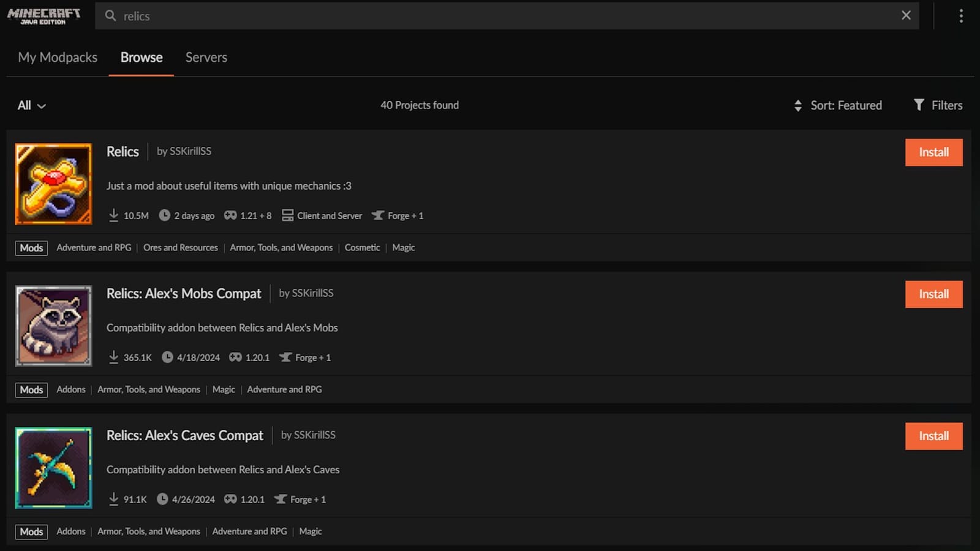The height and width of the screenshot is (551, 980).
Task: Install Relics: Alex's Caves Compat
Action: (x=933, y=437)
